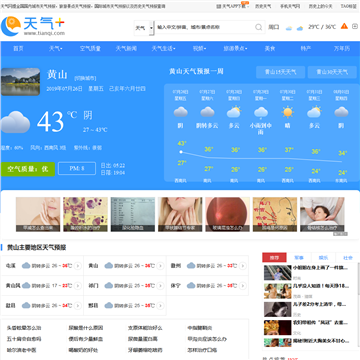
Task: Switch to the 社会 news tab
Action: coord(348,258)
